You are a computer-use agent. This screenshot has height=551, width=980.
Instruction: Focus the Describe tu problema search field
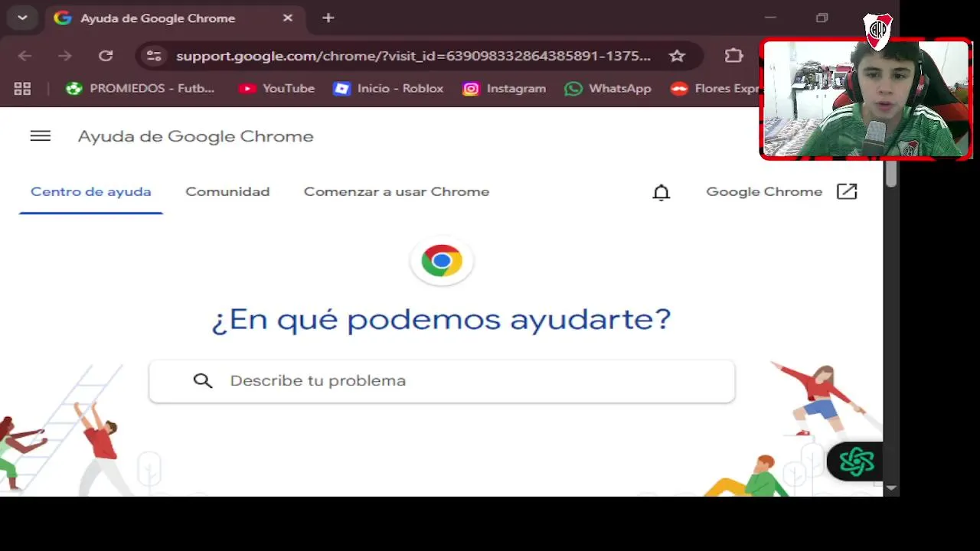click(442, 380)
